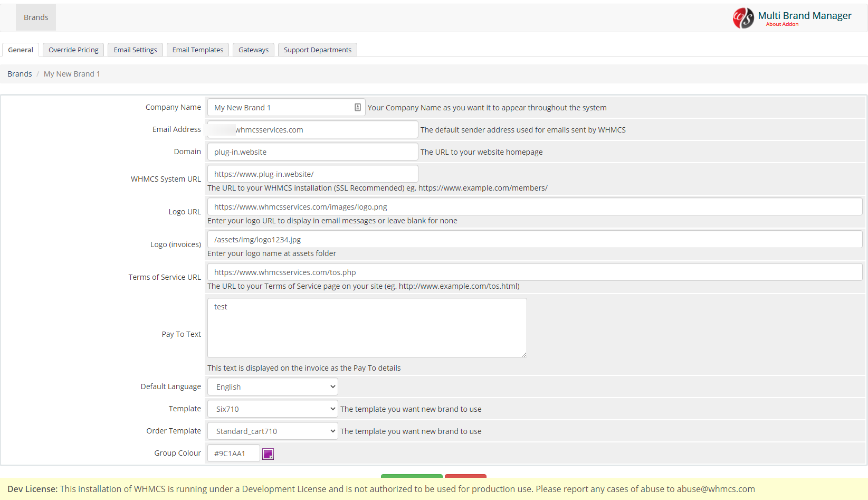Screen dimensions: 868x500
Task: Click the About Addon link
Action: pos(782,24)
